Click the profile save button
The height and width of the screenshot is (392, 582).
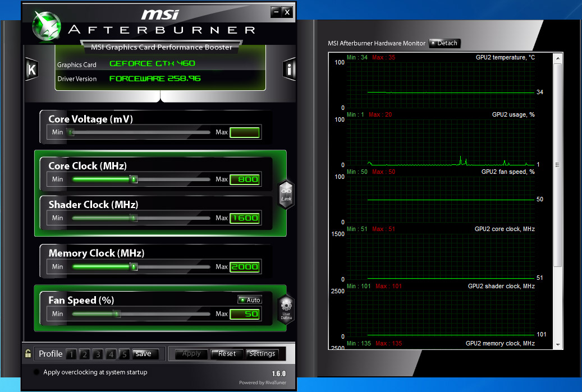coord(145,354)
